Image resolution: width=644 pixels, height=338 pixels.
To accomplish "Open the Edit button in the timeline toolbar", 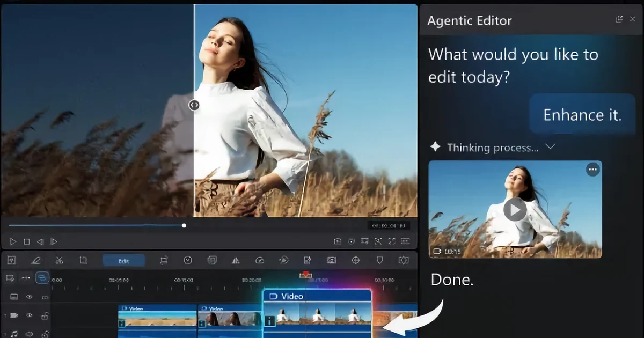I will click(x=123, y=261).
